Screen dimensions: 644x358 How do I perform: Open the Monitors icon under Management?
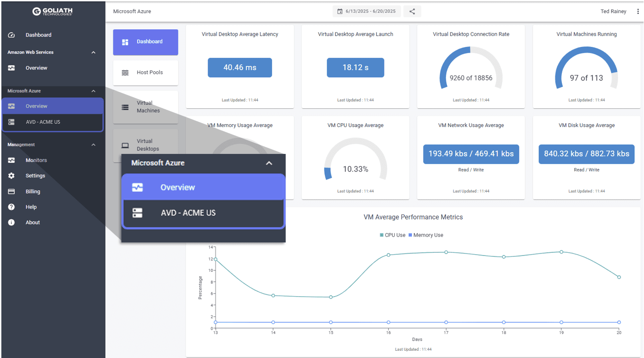12,160
